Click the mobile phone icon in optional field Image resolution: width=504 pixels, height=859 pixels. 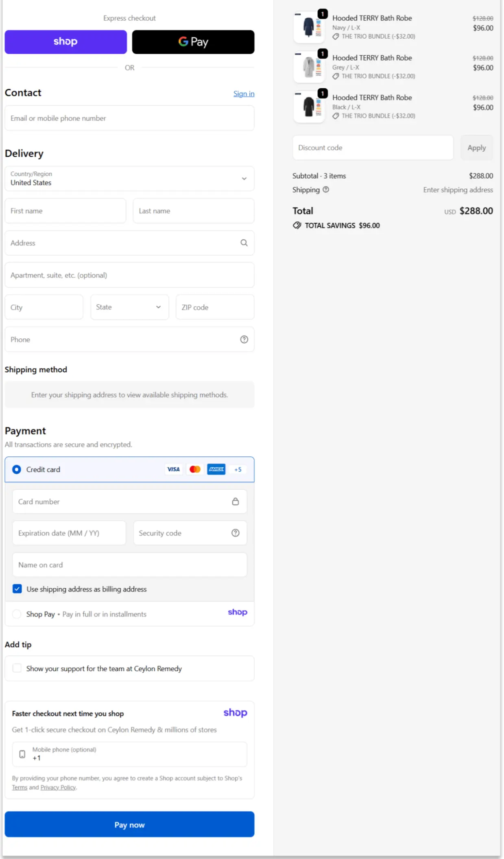(x=22, y=754)
